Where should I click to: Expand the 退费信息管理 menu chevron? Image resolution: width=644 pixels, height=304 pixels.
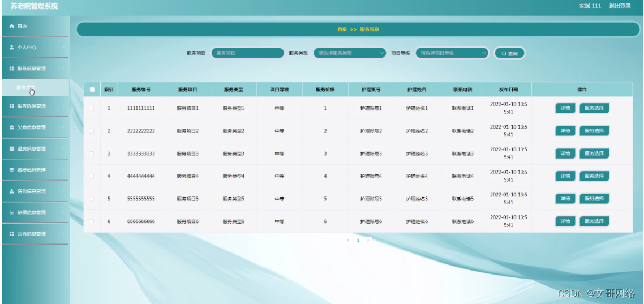click(63, 149)
